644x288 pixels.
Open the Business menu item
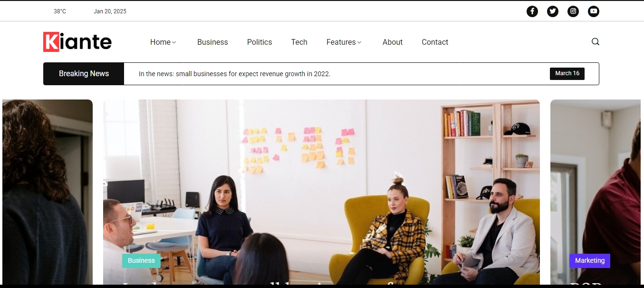212,42
